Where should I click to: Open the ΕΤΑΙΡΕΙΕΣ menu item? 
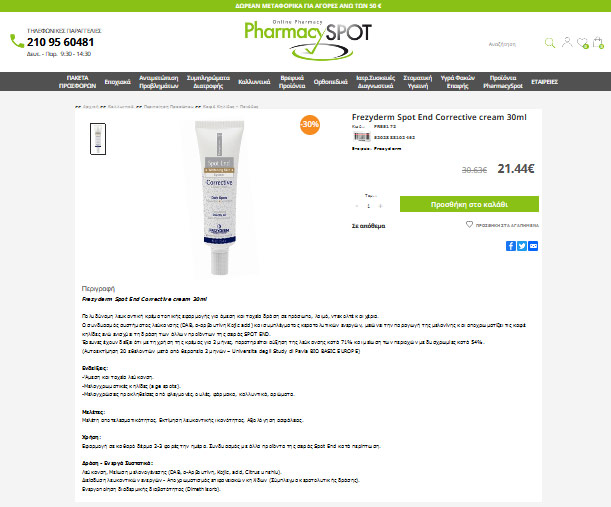[x=544, y=82]
